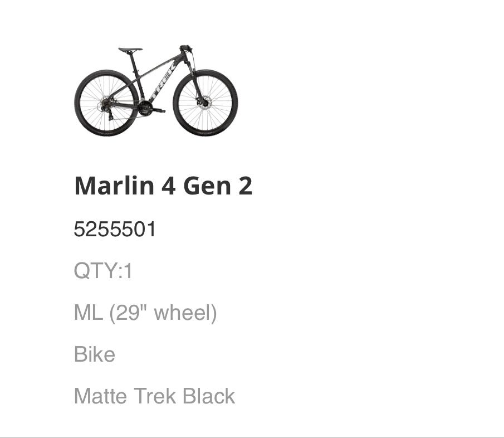
Task: Open the Marlin 4 Gen 2 product title
Action: [163, 186]
